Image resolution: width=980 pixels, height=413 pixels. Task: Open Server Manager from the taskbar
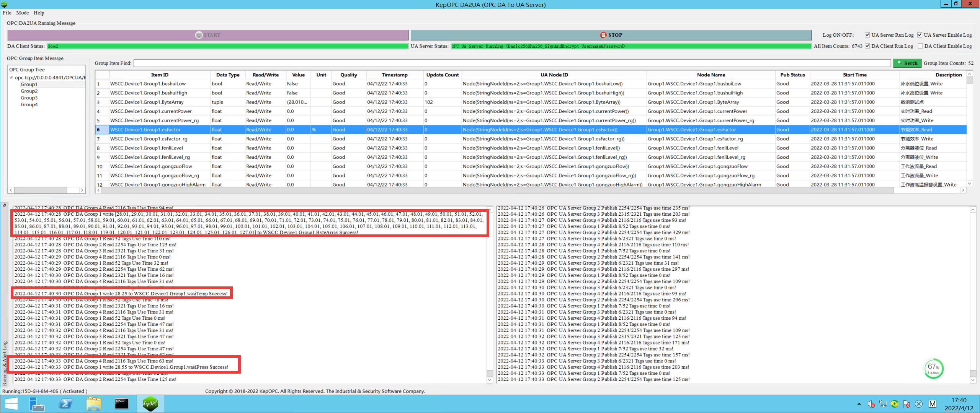[37, 404]
